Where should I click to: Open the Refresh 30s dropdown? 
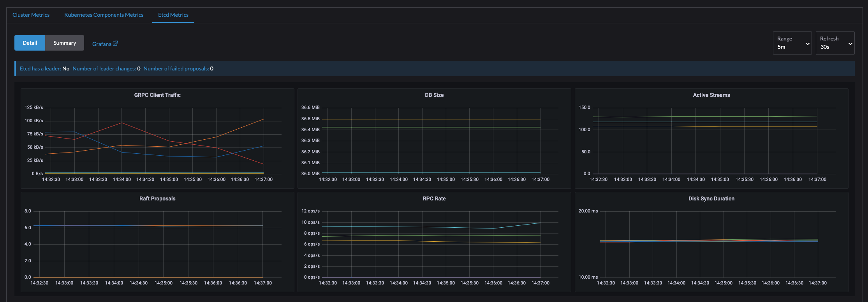click(835, 43)
